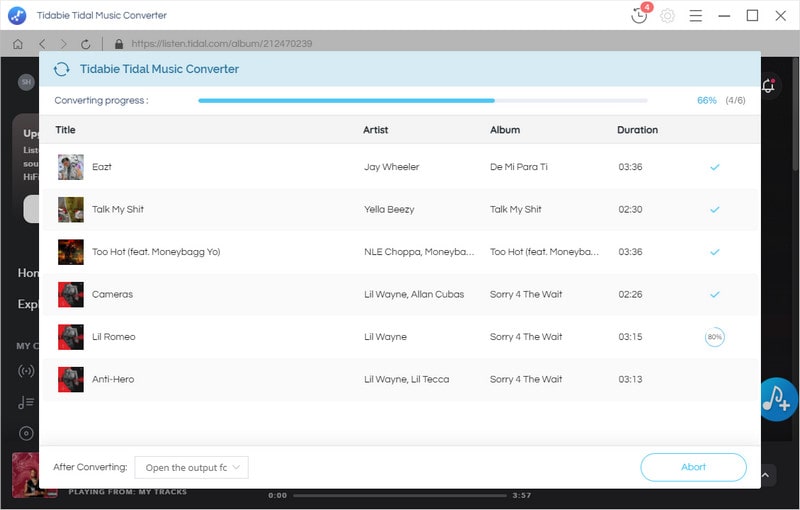Navigate forward with the right arrow
Screen dimensions: 800x510
(x=63, y=44)
